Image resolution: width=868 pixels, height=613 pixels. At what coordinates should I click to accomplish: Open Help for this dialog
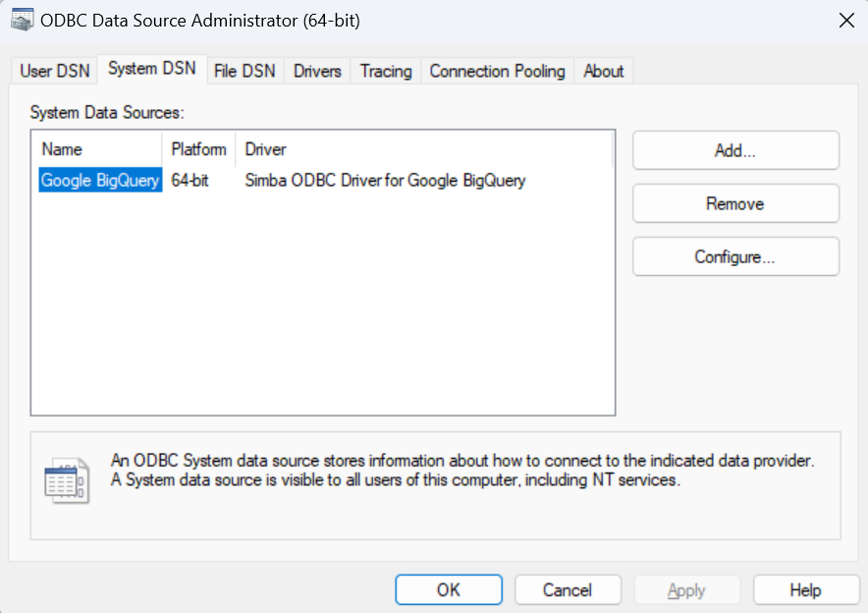coord(805,589)
